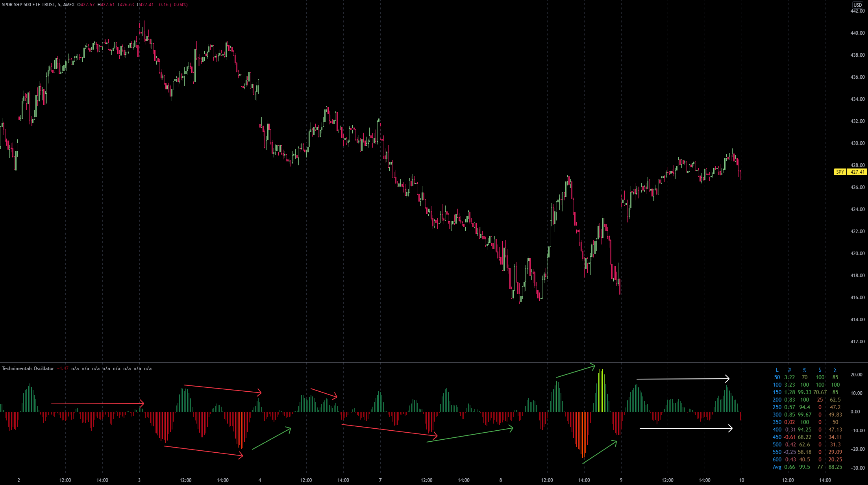Click the Σ column header in table
Viewport: 868px width, 485px height.
pyautogui.click(x=835, y=370)
